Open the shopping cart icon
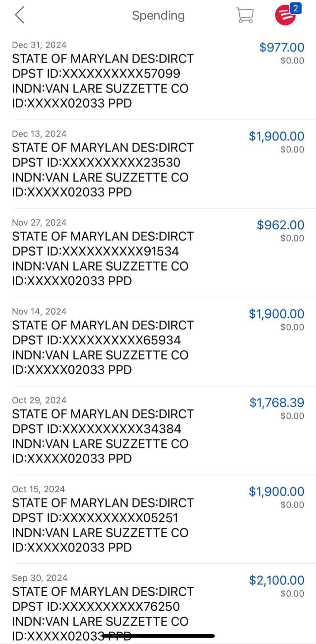 (245, 15)
